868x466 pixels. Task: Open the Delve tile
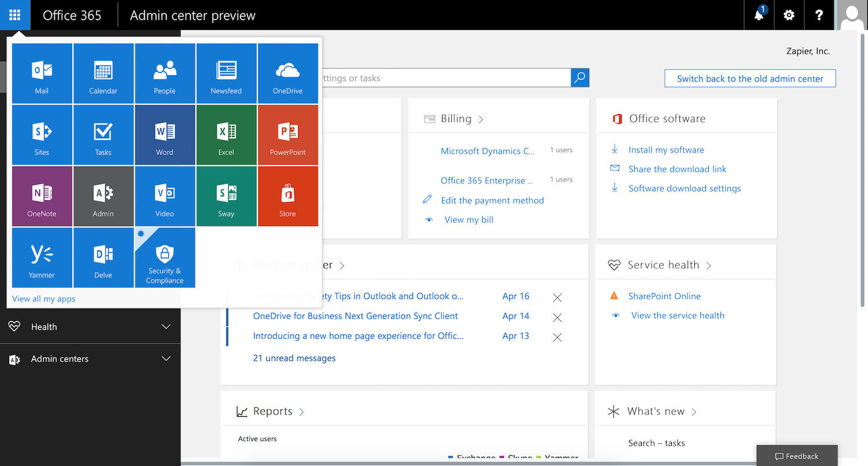(104, 257)
